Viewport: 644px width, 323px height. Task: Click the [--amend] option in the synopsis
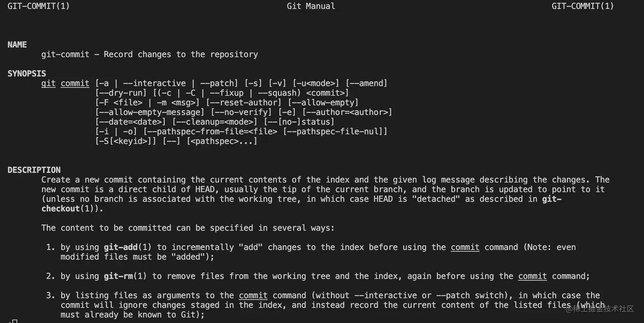point(366,84)
